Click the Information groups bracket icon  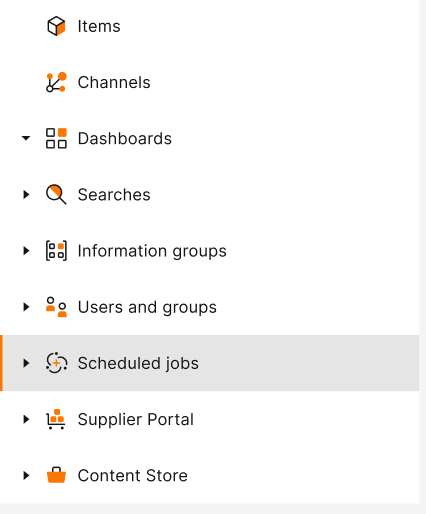(x=56, y=251)
